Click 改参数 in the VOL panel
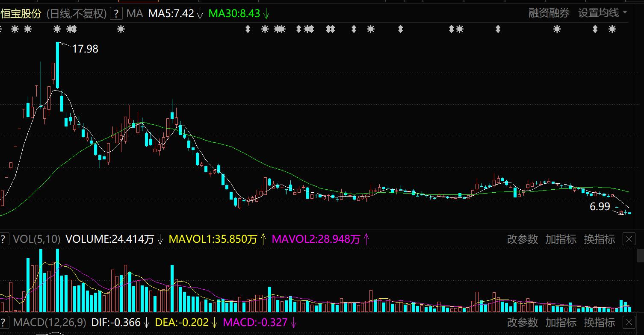 (x=522, y=239)
